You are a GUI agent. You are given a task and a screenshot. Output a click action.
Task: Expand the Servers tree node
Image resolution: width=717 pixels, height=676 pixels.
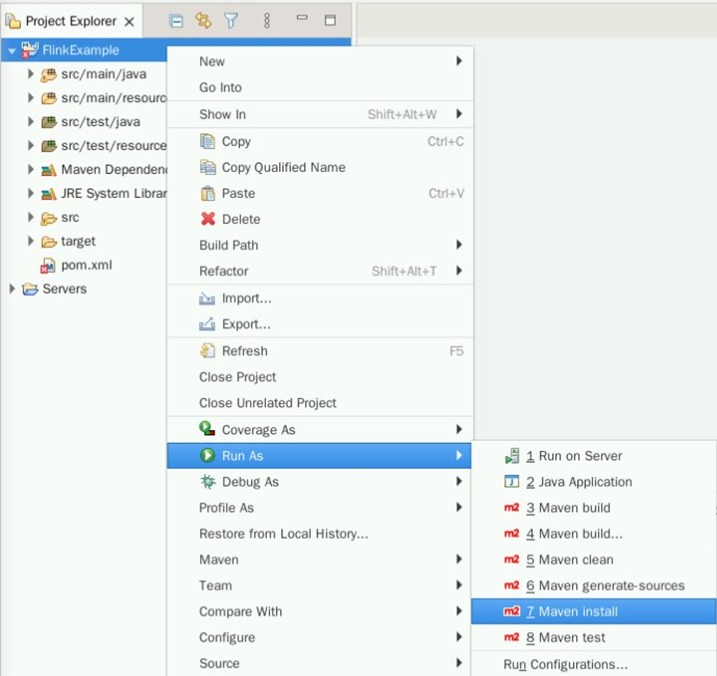(x=13, y=289)
